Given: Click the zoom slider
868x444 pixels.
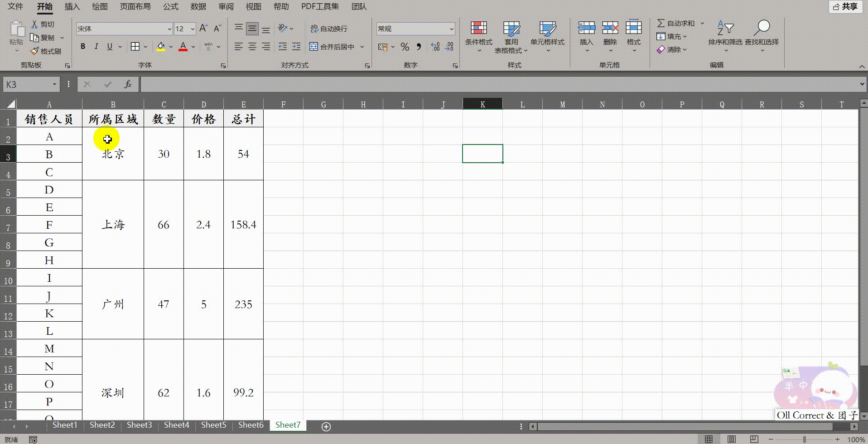Looking at the screenshot, I should pyautogui.click(x=805, y=439).
